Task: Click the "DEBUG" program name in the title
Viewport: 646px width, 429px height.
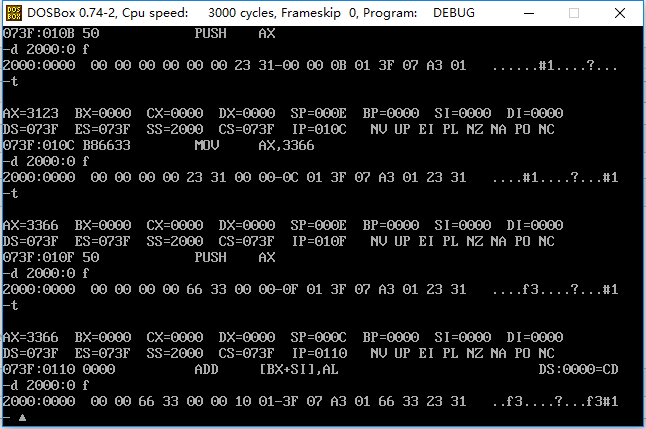Action: coord(454,13)
